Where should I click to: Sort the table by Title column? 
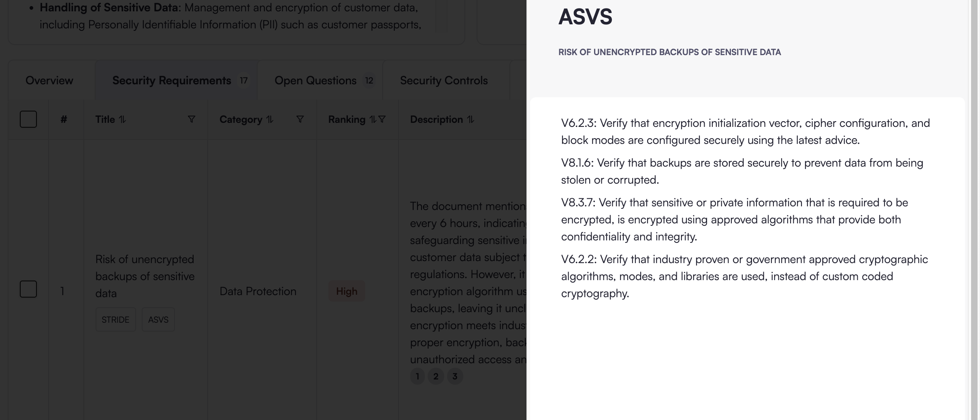(122, 120)
